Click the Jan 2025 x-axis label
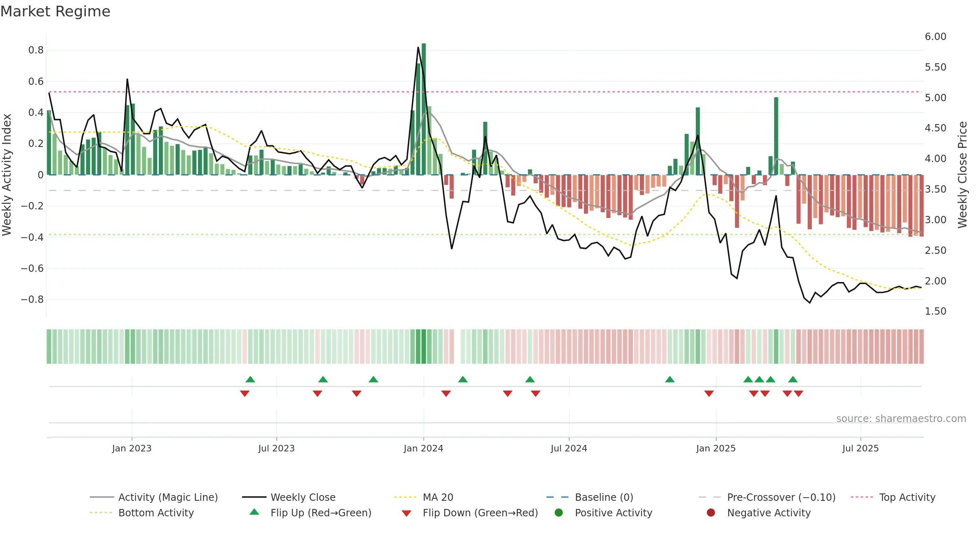980x551 pixels. pyautogui.click(x=716, y=448)
